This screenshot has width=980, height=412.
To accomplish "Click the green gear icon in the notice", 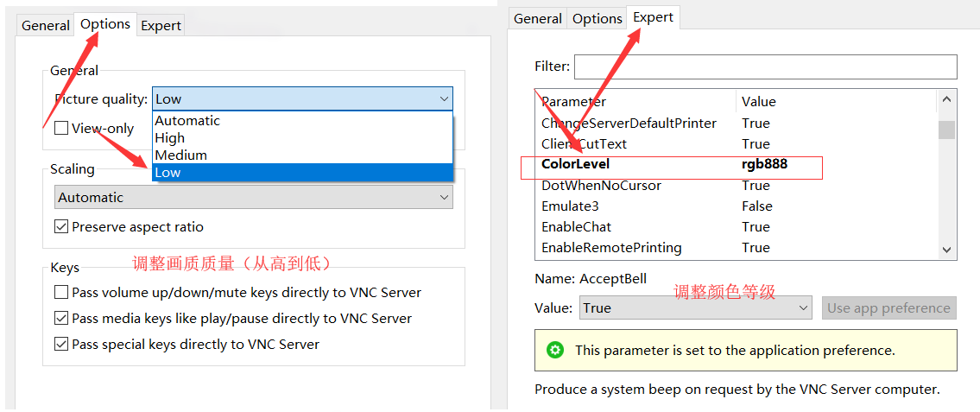I will click(x=556, y=350).
